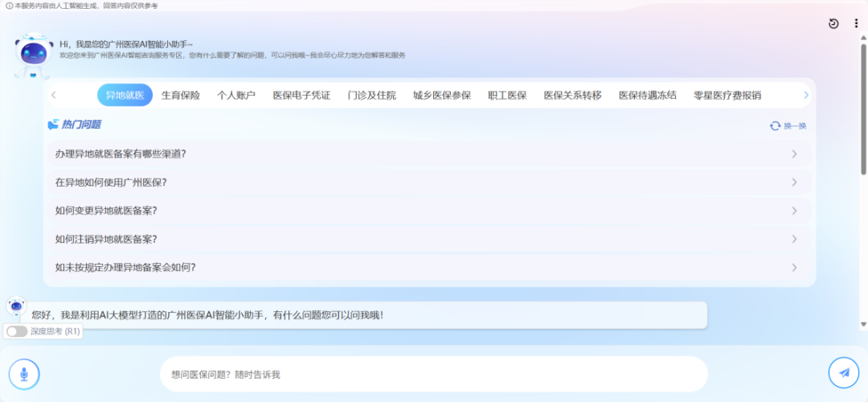Click the small robot avatar beside greeting
The image size is (868, 402).
click(x=16, y=306)
